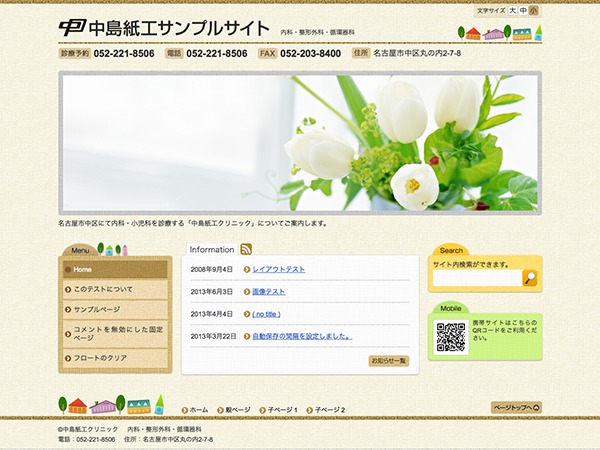The height and width of the screenshot is (450, 600).
Task: Open footer 子ページ2 link
Action: pos(330,410)
